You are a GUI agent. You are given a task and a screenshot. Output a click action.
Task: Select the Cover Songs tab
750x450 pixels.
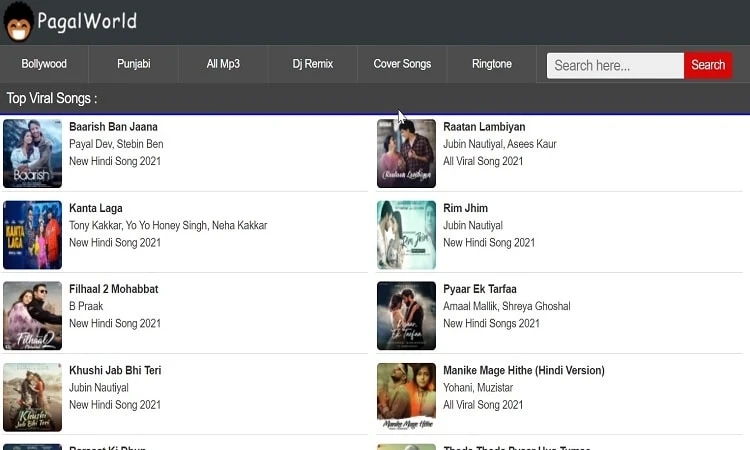pos(402,64)
